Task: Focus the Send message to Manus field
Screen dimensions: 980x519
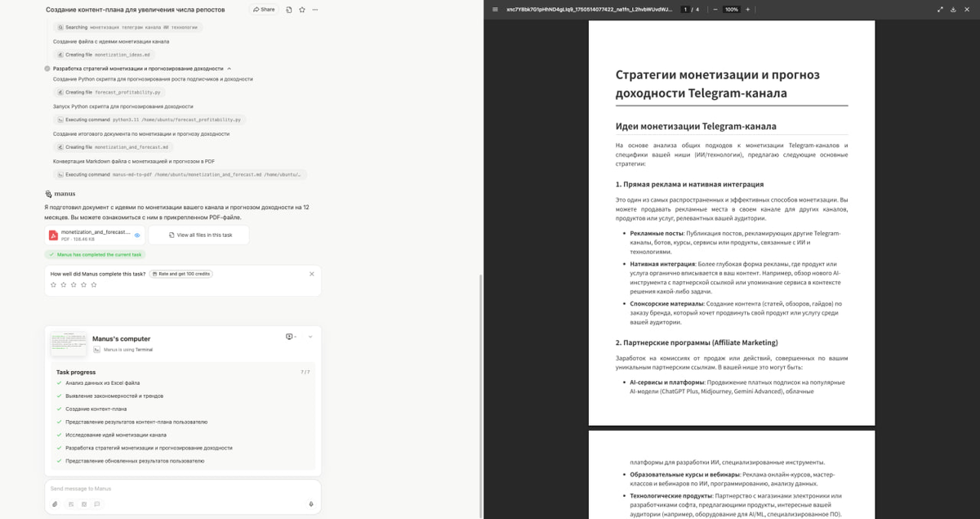Action: [x=182, y=489]
